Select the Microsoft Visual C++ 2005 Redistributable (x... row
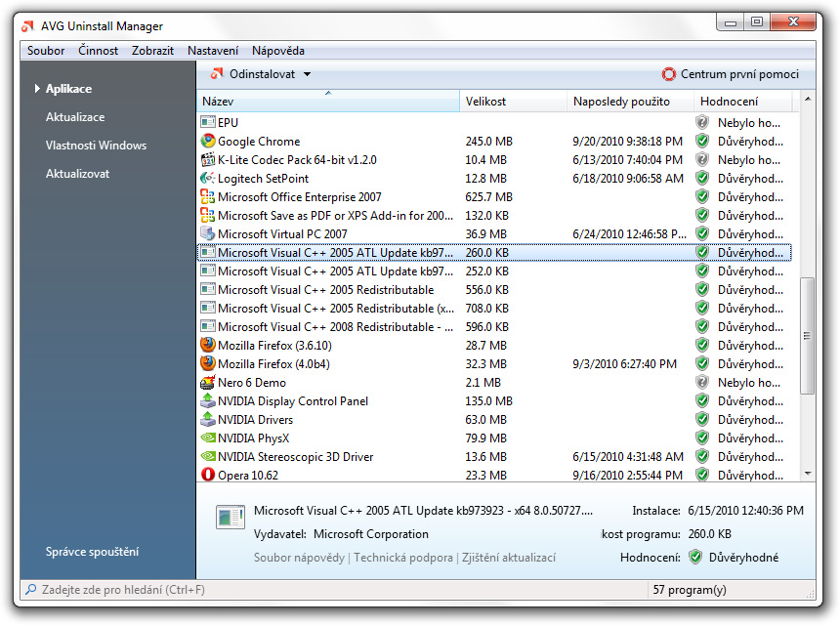 (x=494, y=308)
